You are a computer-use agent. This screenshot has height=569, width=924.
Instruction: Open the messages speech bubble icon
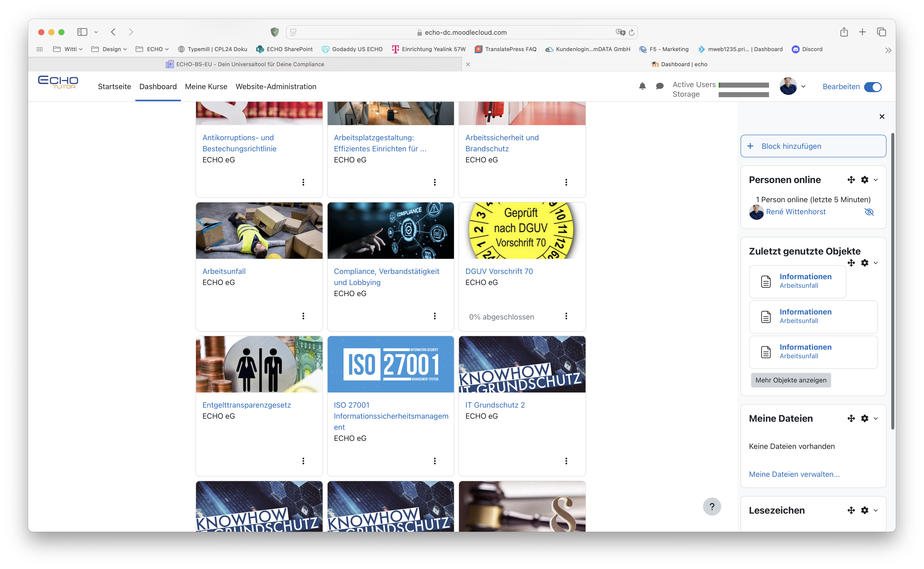click(660, 86)
